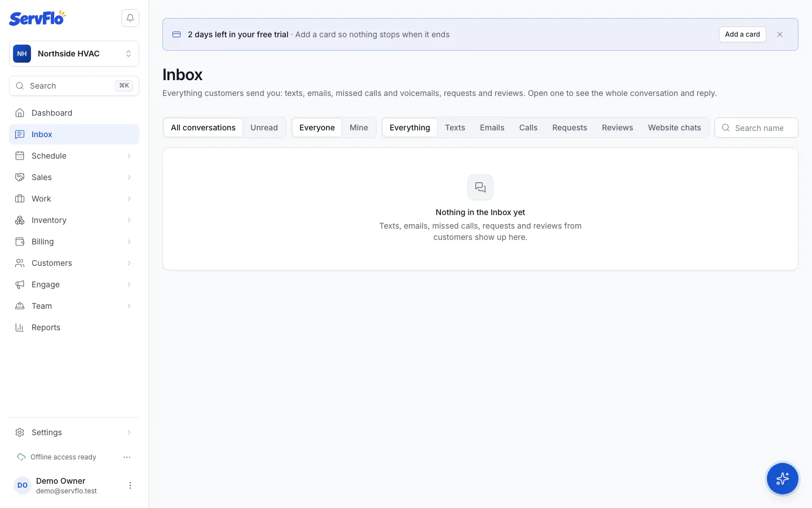The width and height of the screenshot is (812, 508).
Task: Expand the Sales submenu chevron
Action: [x=129, y=177]
